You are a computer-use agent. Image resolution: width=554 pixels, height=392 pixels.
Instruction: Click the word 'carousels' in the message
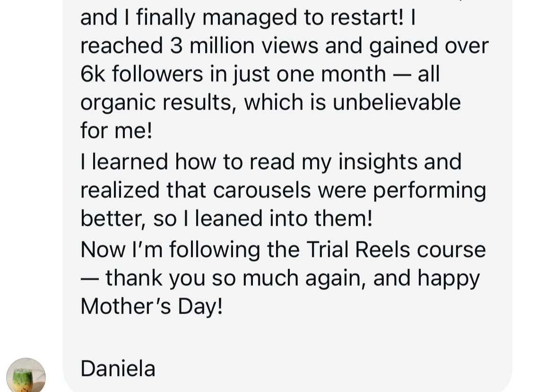[x=262, y=190]
